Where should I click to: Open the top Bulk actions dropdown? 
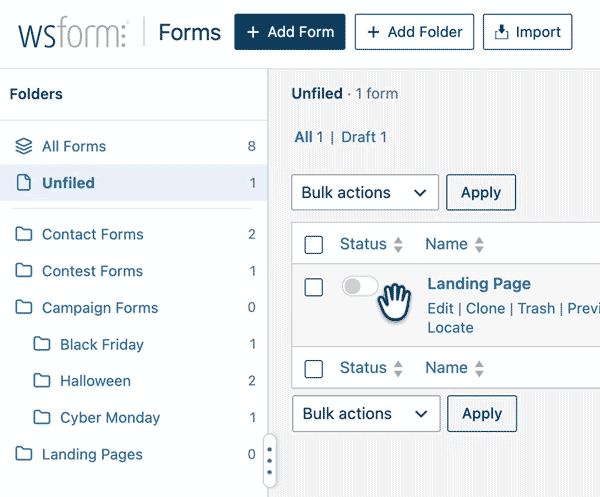coord(365,192)
